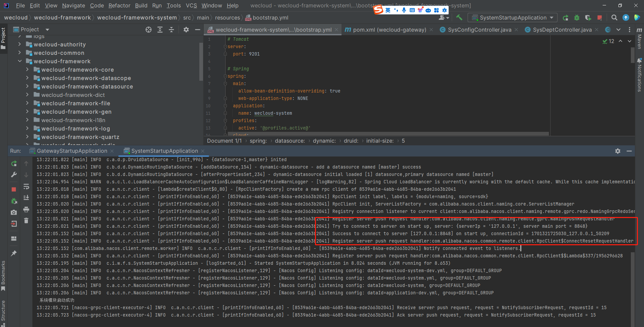Close the SystemStartupApplication run tab

pyautogui.click(x=202, y=151)
